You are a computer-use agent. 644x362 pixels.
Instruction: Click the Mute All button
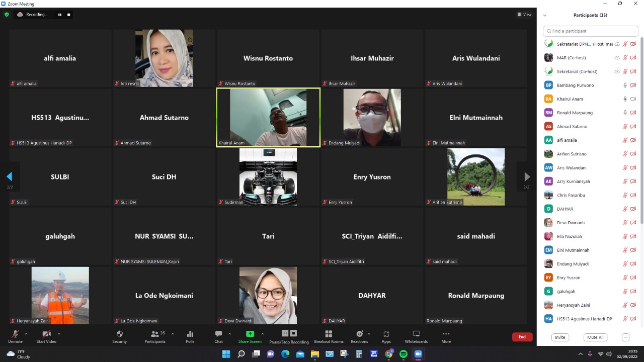point(595,337)
